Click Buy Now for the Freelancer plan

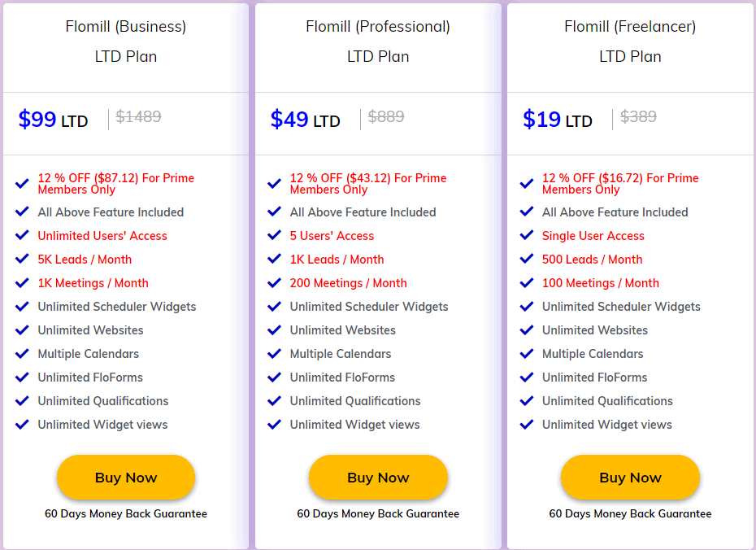point(630,478)
